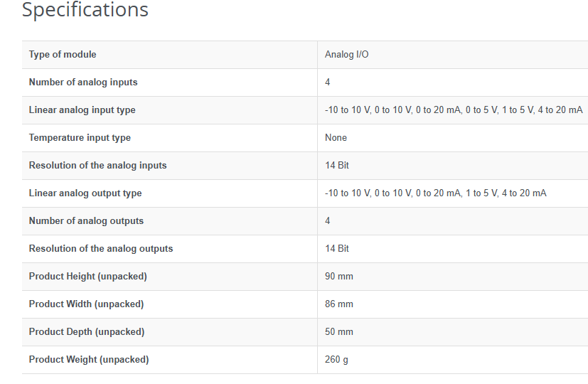Click the 'Analog I/O' value
Image resolution: width=588 pixels, height=384 pixels.
tap(346, 55)
